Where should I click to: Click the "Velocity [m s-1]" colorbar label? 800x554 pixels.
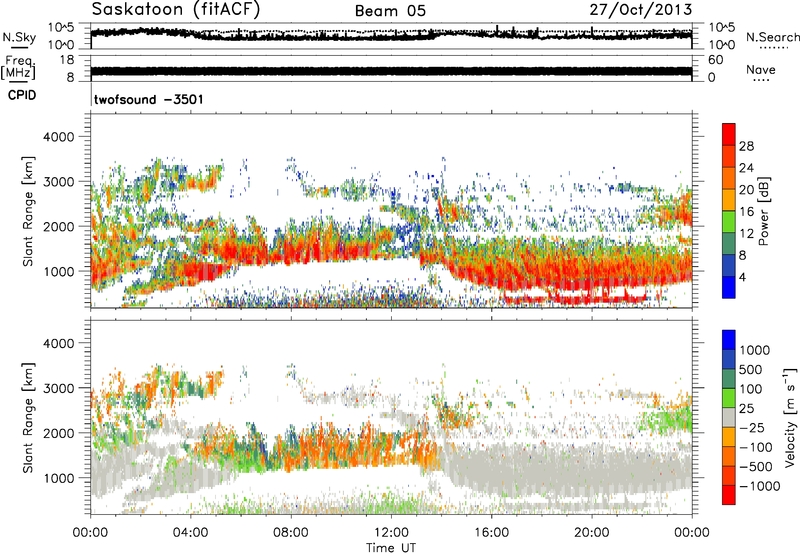[790, 417]
